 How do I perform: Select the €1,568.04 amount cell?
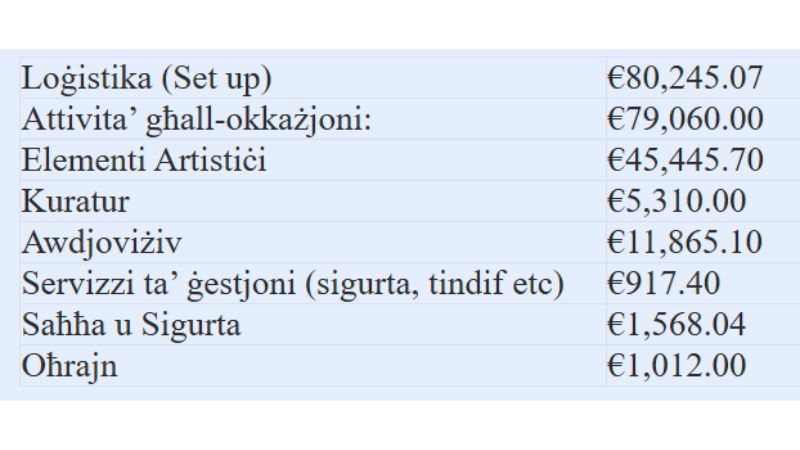pos(676,325)
